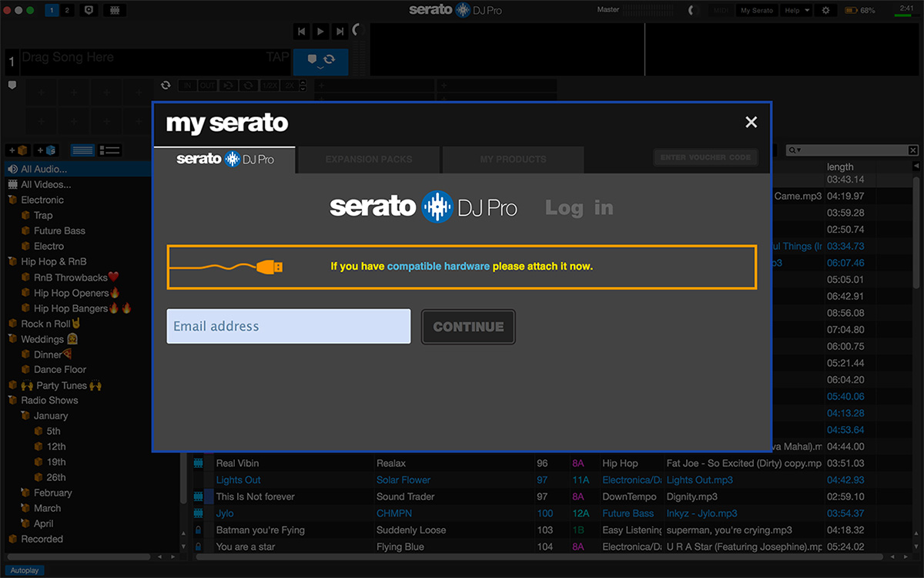Start playback with the play button

(320, 32)
